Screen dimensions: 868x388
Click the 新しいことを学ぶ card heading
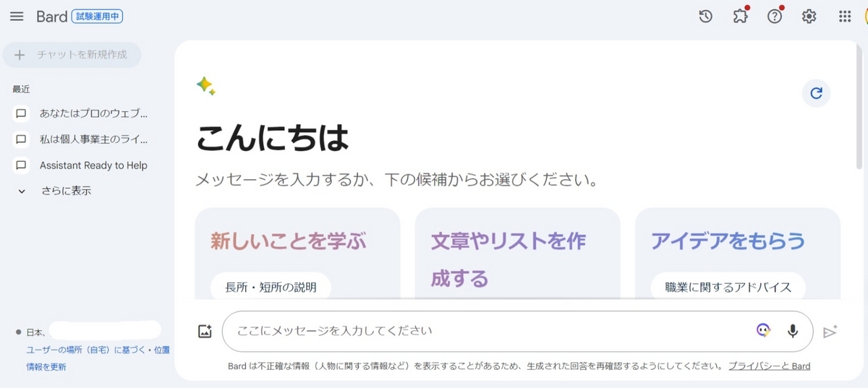pos(289,241)
